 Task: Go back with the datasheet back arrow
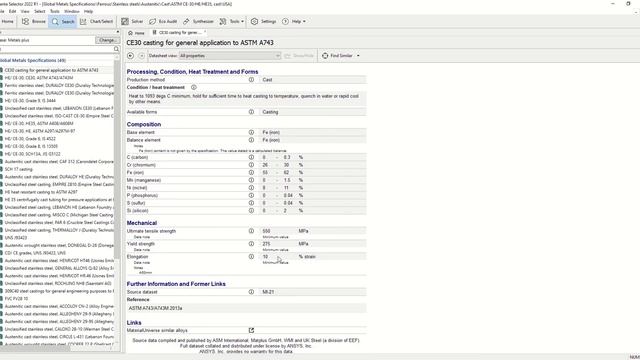[x=131, y=56]
